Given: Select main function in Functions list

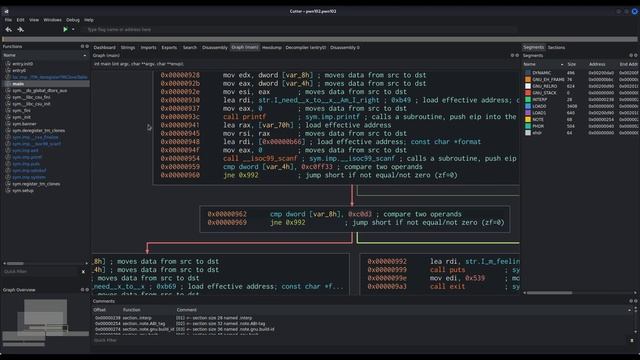Looking at the screenshot, I should coord(18,84).
